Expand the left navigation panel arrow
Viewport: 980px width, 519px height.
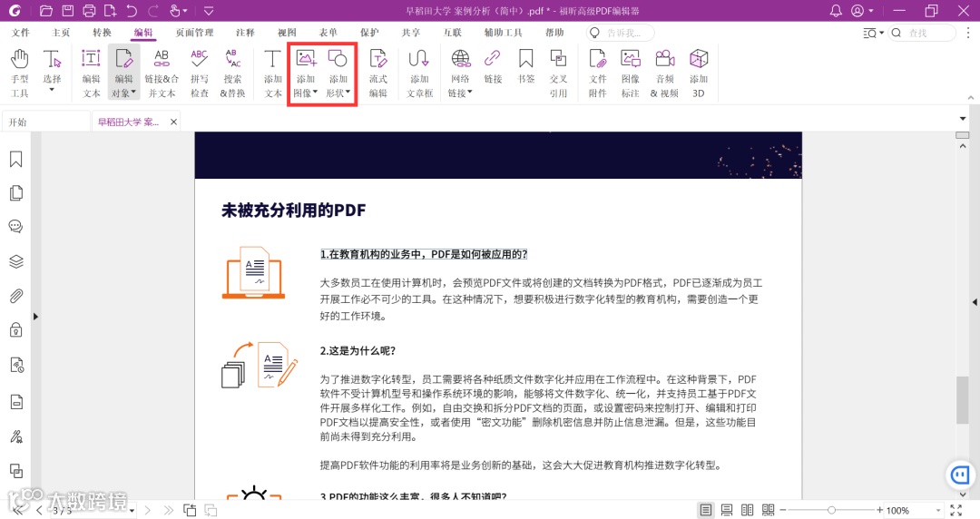(x=35, y=317)
